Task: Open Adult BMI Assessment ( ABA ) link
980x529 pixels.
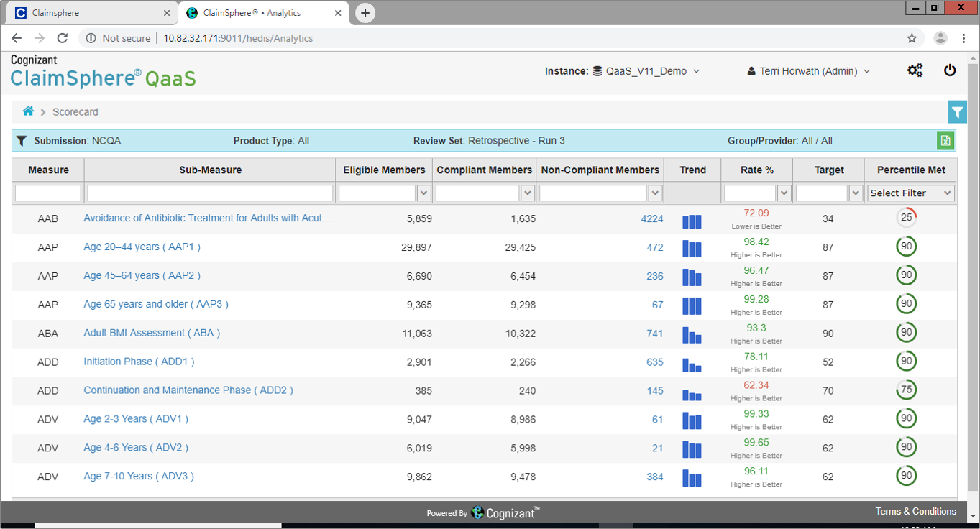Action: [152, 333]
